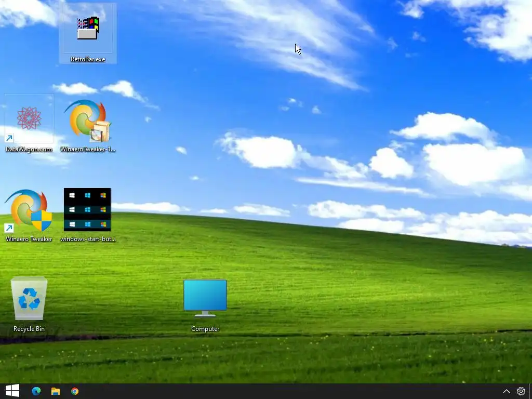Select the DataWagon.com shortcut icon
This screenshot has width=532, height=399.
29,118
